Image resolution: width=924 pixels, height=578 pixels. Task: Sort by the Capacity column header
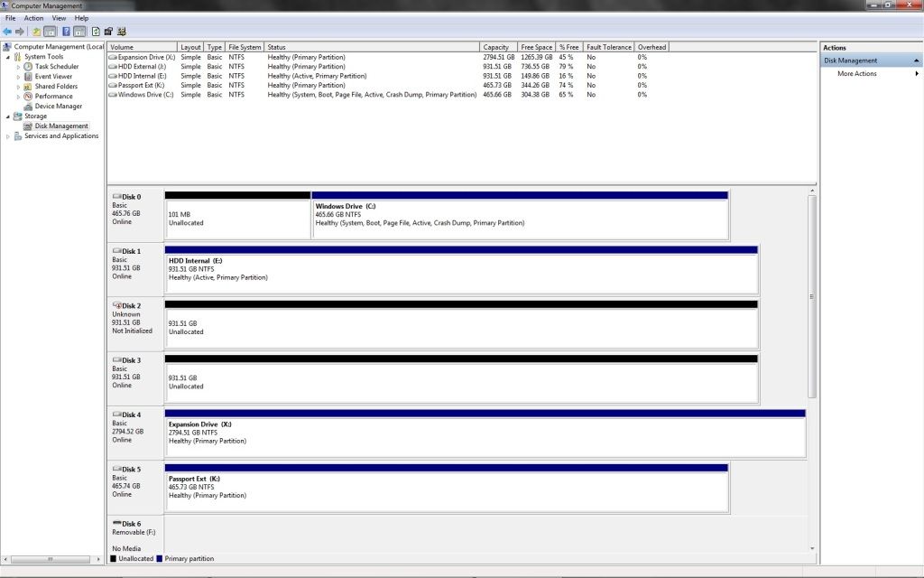[498, 47]
